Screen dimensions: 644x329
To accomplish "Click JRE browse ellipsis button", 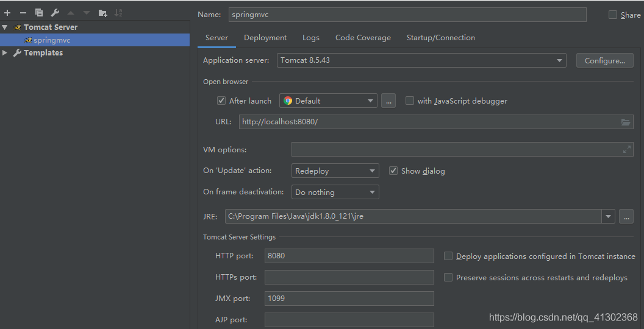I will (x=626, y=216).
